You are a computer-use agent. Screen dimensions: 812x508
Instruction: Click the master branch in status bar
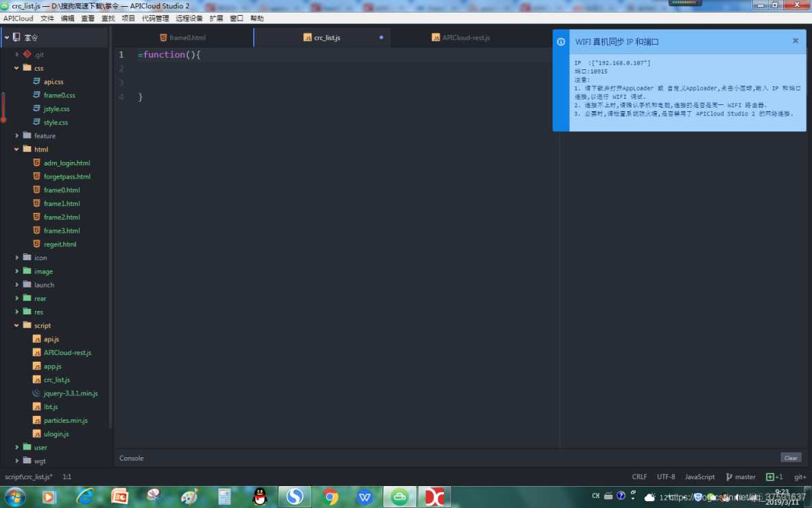tap(745, 477)
